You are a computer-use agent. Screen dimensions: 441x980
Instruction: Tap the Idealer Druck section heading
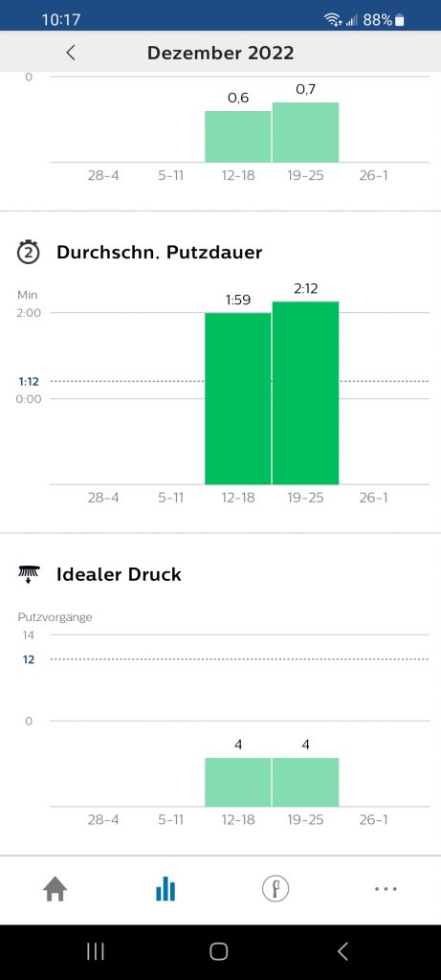pos(119,574)
